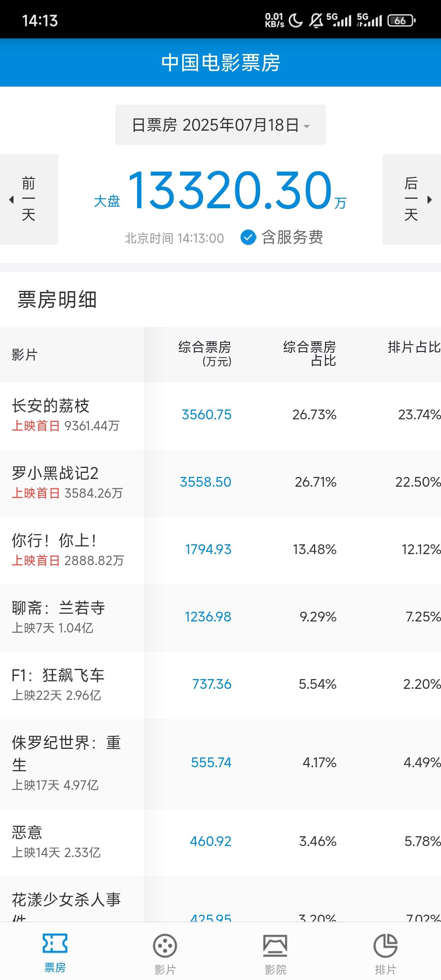Open the 恶意 movie row
The image size is (441, 980).
(x=220, y=842)
